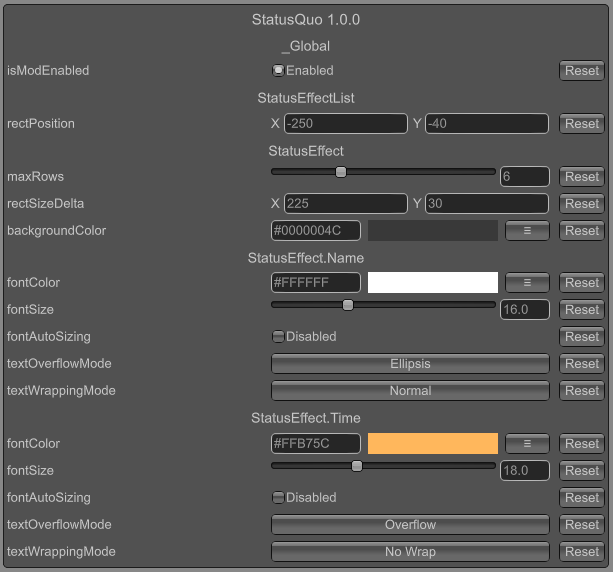
Task: Edit rectSizeDelta X field showing 225
Action: click(x=346, y=204)
